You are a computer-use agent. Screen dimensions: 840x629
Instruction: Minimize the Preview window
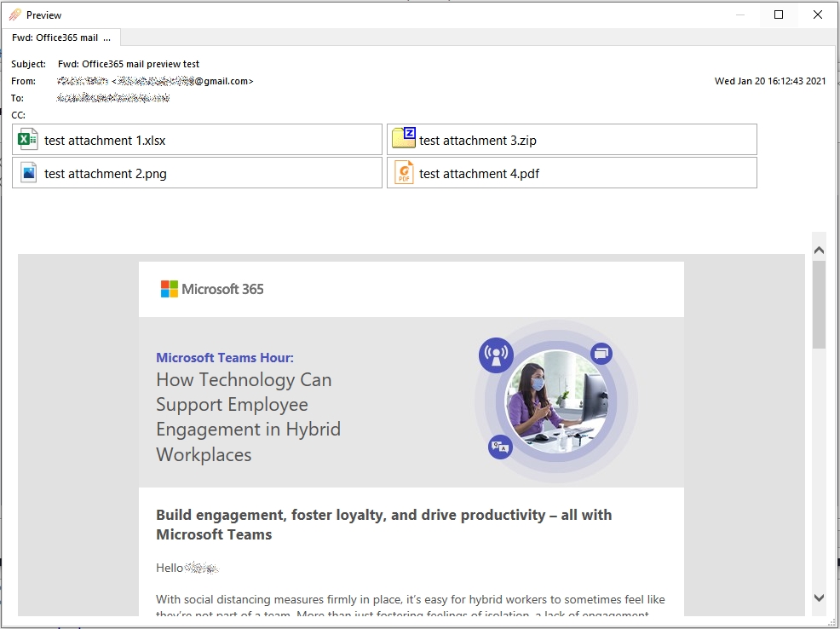click(739, 14)
